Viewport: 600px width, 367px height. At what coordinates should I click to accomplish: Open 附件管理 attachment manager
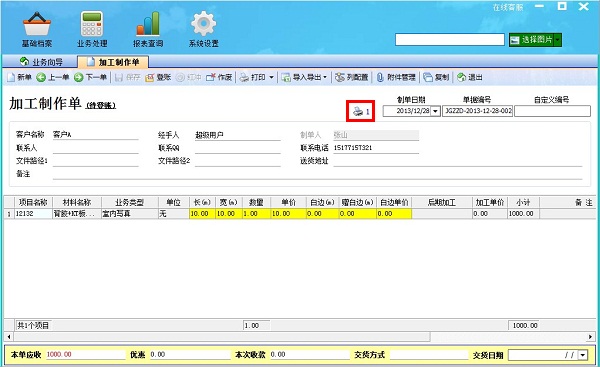pyautogui.click(x=396, y=77)
